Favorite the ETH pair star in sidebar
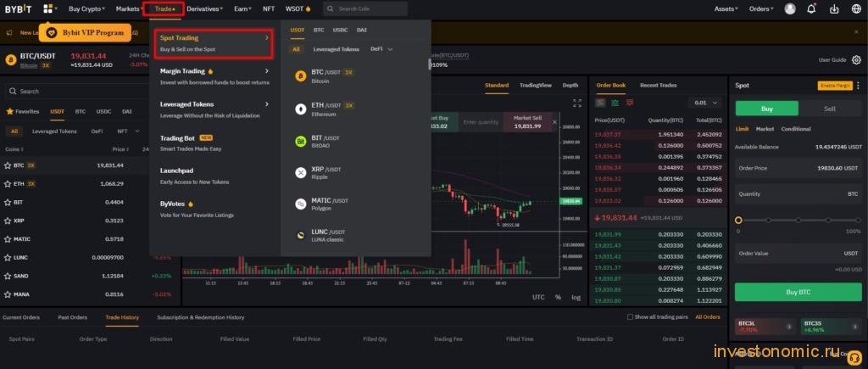The height and width of the screenshot is (369, 868). 8,183
